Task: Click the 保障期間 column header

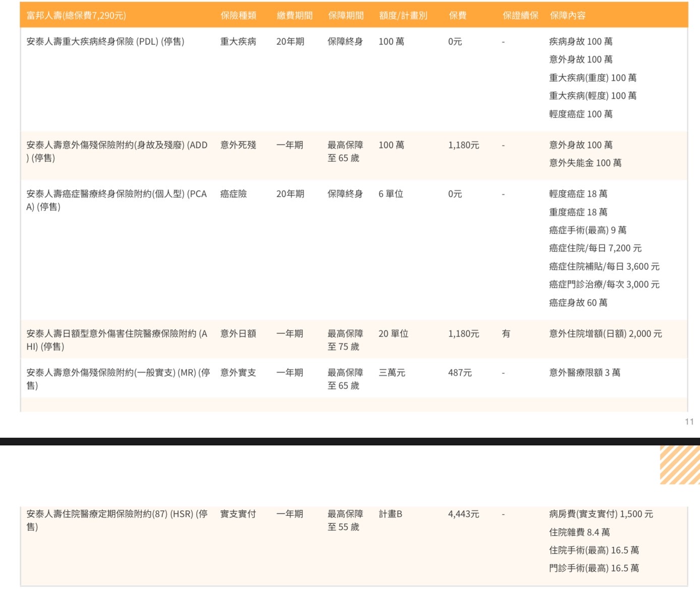Action: click(345, 16)
